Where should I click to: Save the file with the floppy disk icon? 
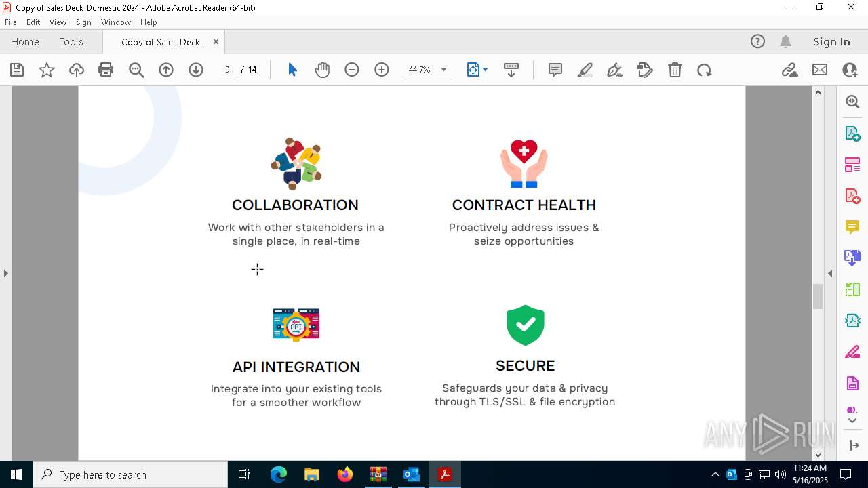pos(17,70)
